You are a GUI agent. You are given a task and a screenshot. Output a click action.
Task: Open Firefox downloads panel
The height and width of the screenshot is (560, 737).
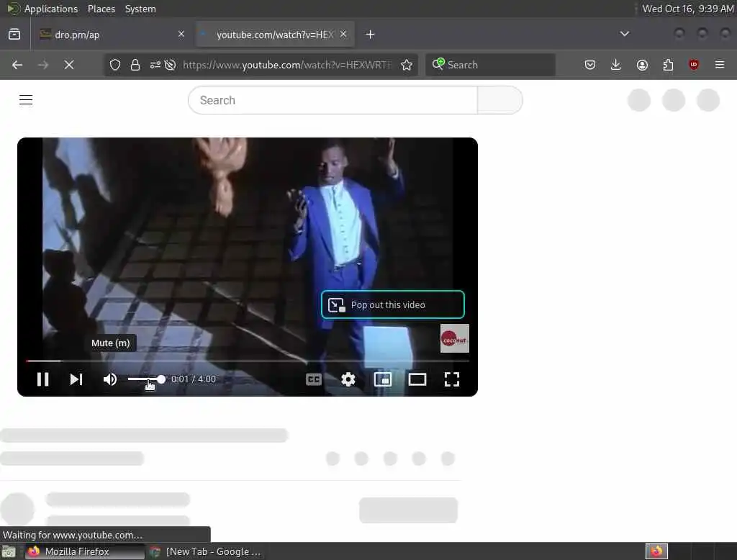click(616, 64)
